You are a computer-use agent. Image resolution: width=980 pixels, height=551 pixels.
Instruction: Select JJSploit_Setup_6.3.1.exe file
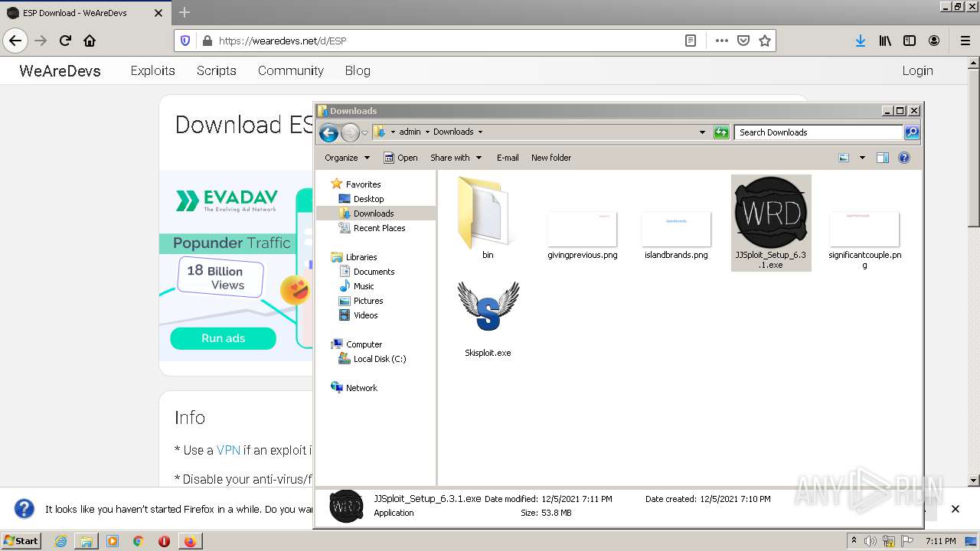coord(771,223)
